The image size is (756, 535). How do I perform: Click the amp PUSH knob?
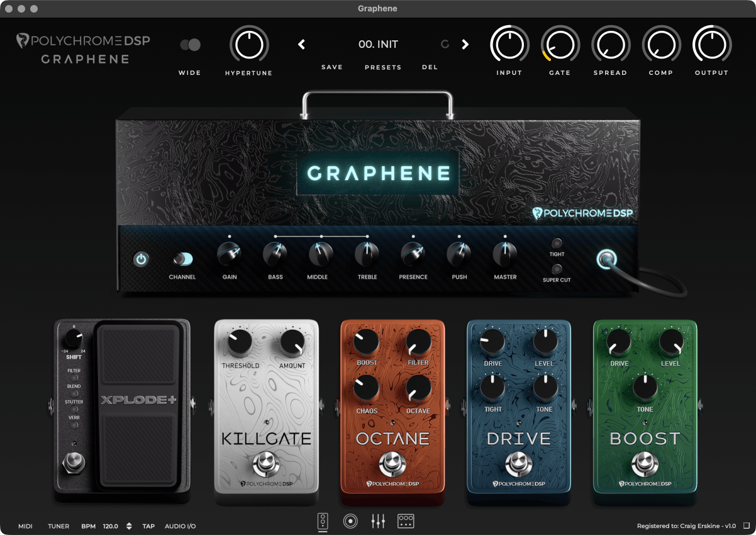pos(459,254)
